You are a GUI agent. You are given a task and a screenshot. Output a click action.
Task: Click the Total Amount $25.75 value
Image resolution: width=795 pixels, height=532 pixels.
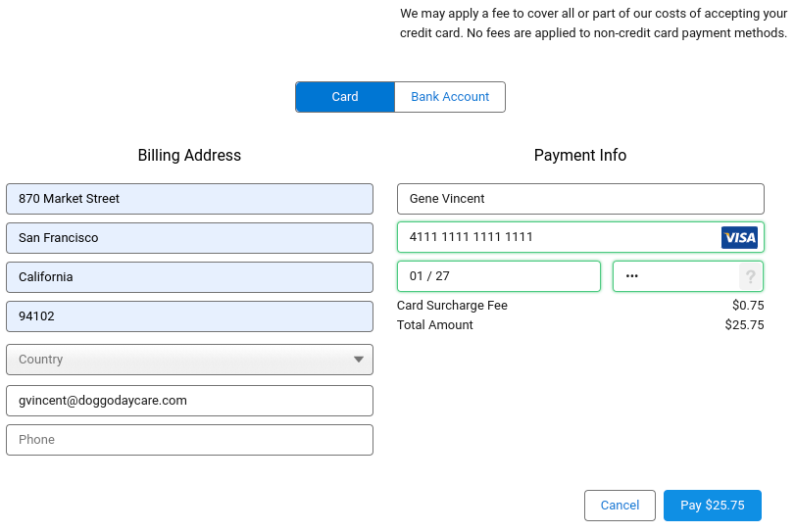pos(744,324)
